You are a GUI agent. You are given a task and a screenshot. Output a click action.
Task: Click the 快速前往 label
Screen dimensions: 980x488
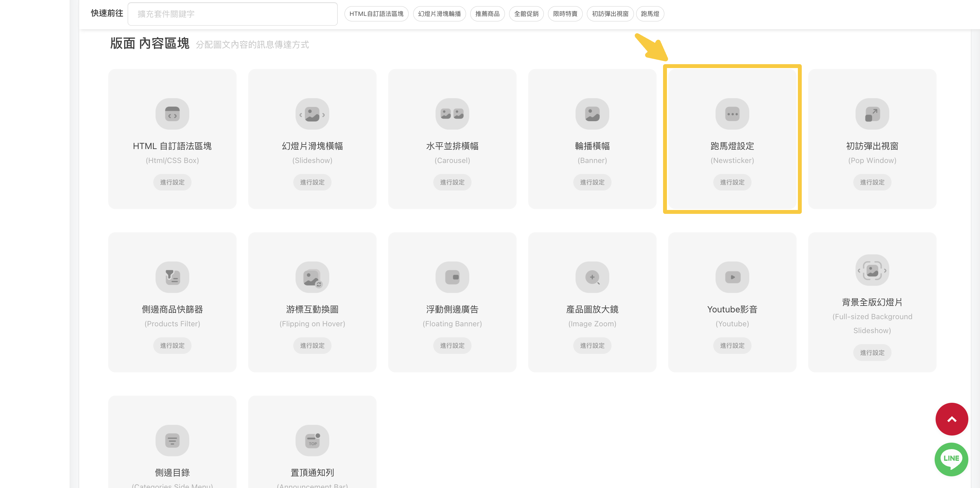pyautogui.click(x=107, y=13)
